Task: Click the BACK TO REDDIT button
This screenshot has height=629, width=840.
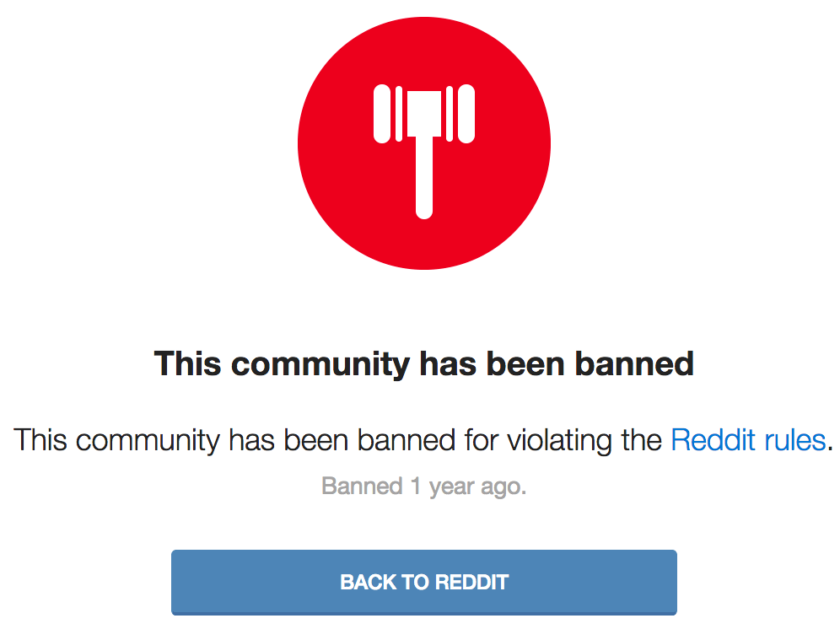Action: point(423,583)
